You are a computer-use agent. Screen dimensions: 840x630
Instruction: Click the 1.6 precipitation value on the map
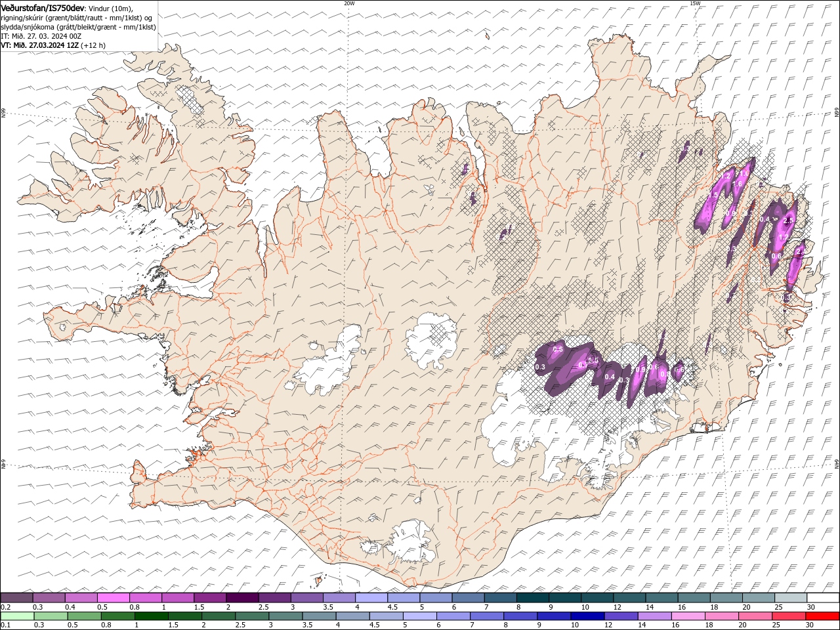738,184
